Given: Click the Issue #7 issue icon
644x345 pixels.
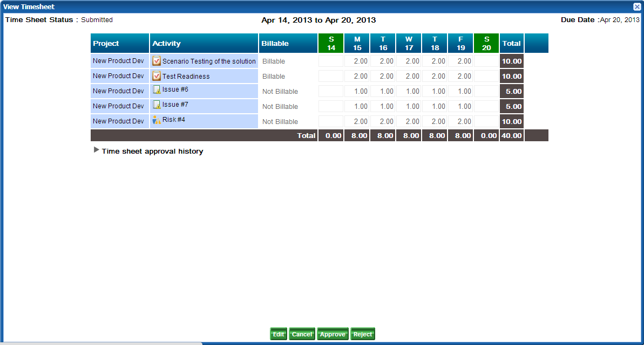Looking at the screenshot, I should [x=157, y=105].
